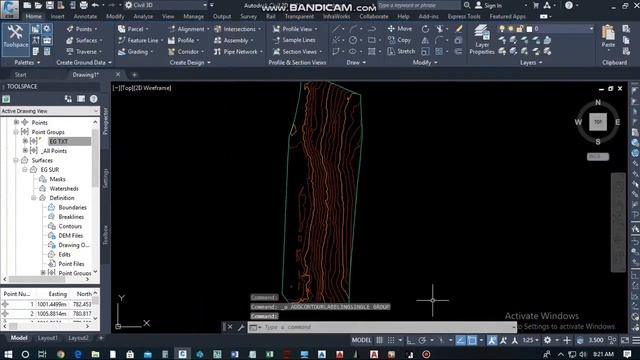Click the Surfaces tool in ribbon
This screenshot has height=360, width=640.
(84, 40)
